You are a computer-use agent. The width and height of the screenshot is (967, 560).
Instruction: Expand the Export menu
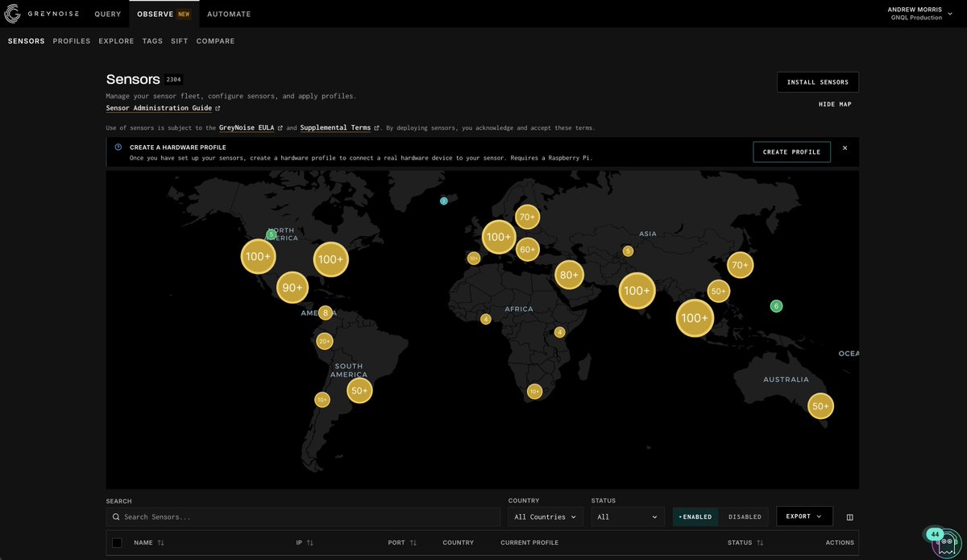pyautogui.click(x=804, y=516)
